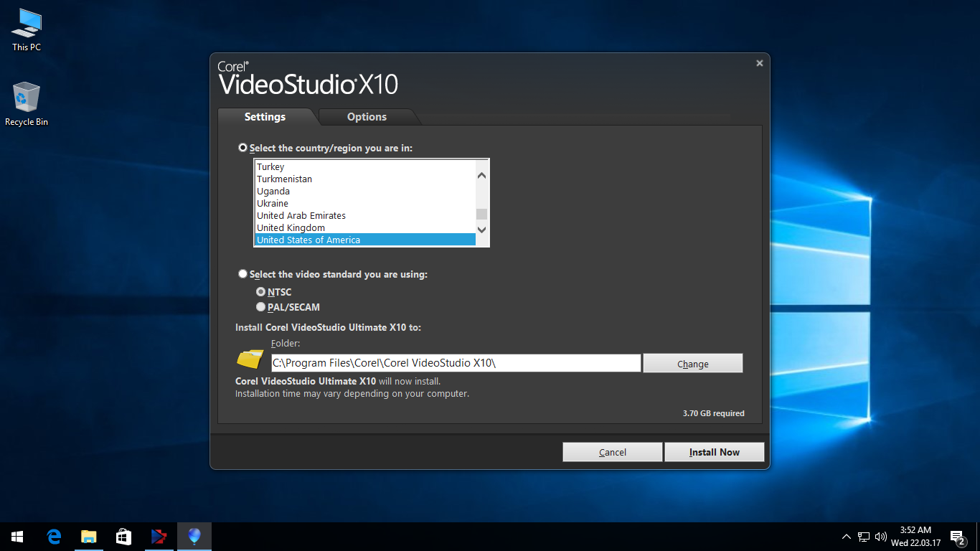This screenshot has width=980, height=551.
Task: Open the Action Center notifications icon
Action: pyautogui.click(x=957, y=537)
